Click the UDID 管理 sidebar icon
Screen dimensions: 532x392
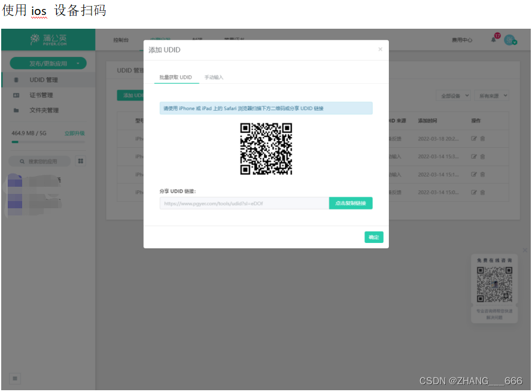click(x=16, y=80)
